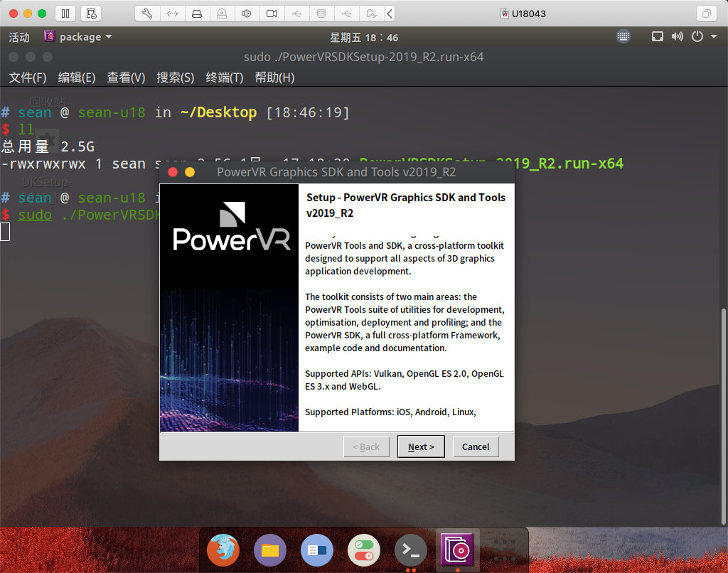Open the 活动 Activities overview

(x=19, y=37)
